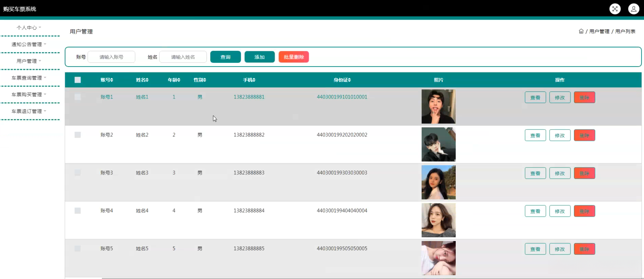
Task: Click 查看 on the 账号5 row
Action: (535, 249)
